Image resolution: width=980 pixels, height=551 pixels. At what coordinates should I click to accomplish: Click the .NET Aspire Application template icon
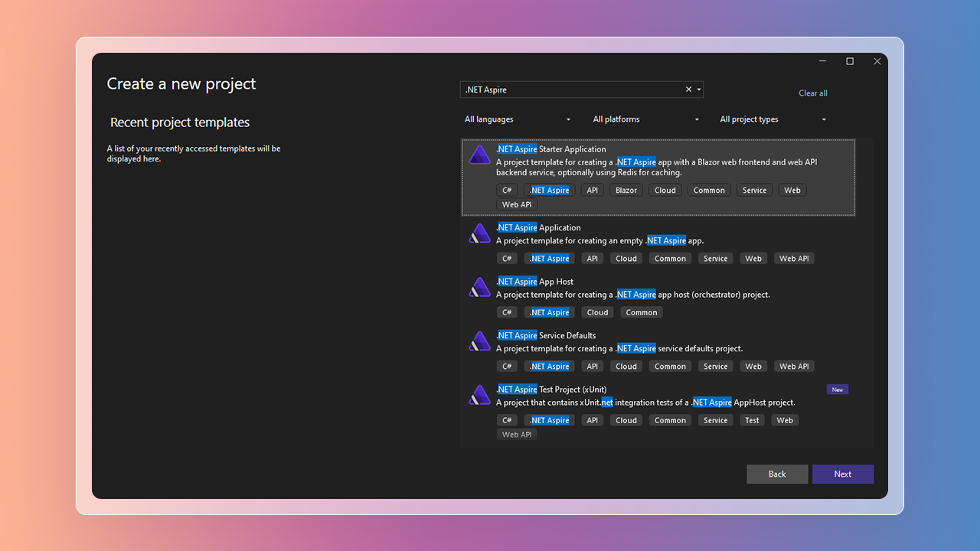(479, 233)
